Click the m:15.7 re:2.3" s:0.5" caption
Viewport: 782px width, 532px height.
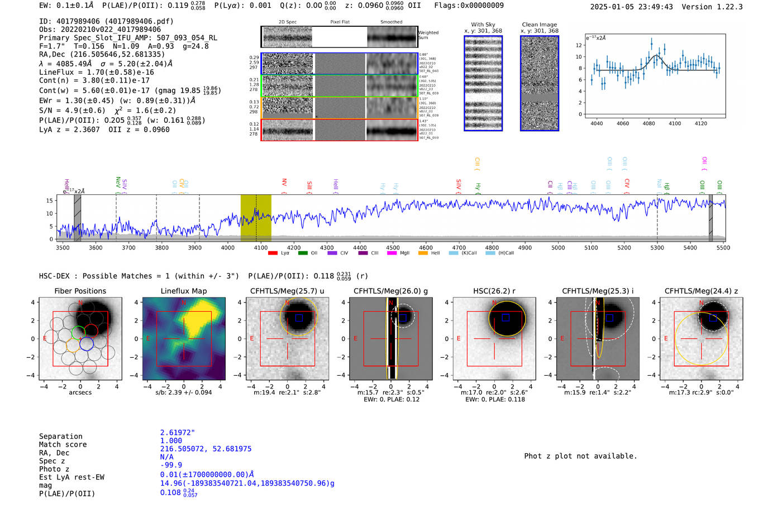pos(391,392)
